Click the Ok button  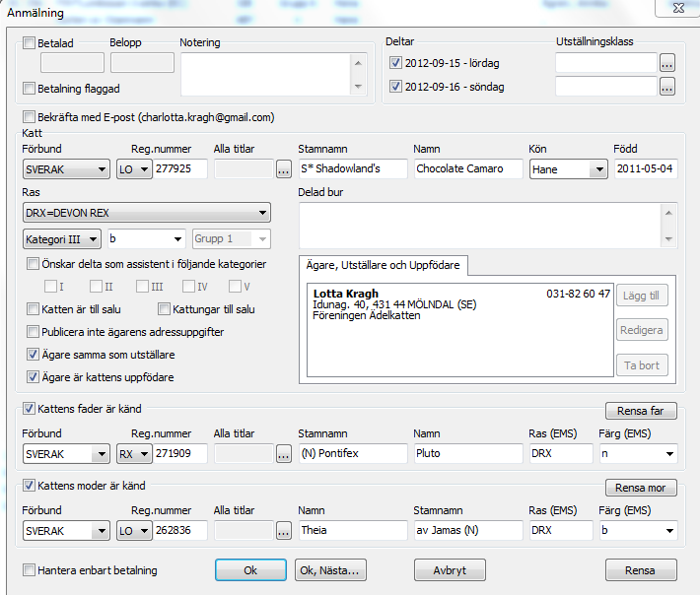pyautogui.click(x=250, y=570)
